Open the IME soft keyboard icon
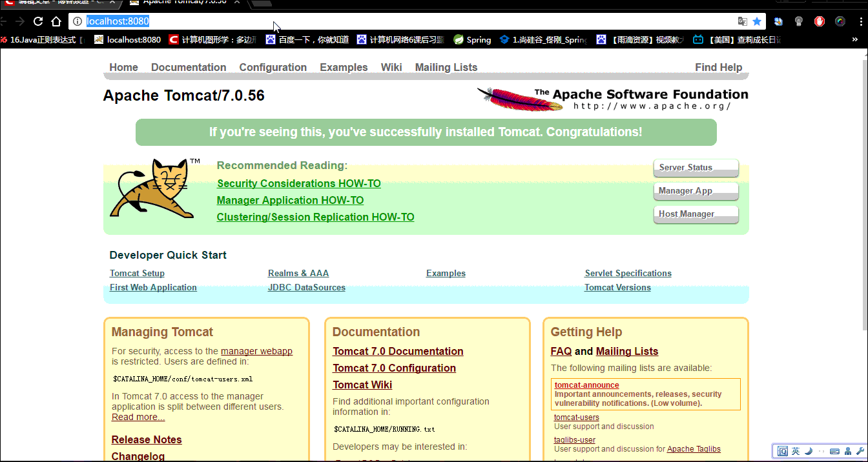The image size is (868, 462). pos(834,451)
